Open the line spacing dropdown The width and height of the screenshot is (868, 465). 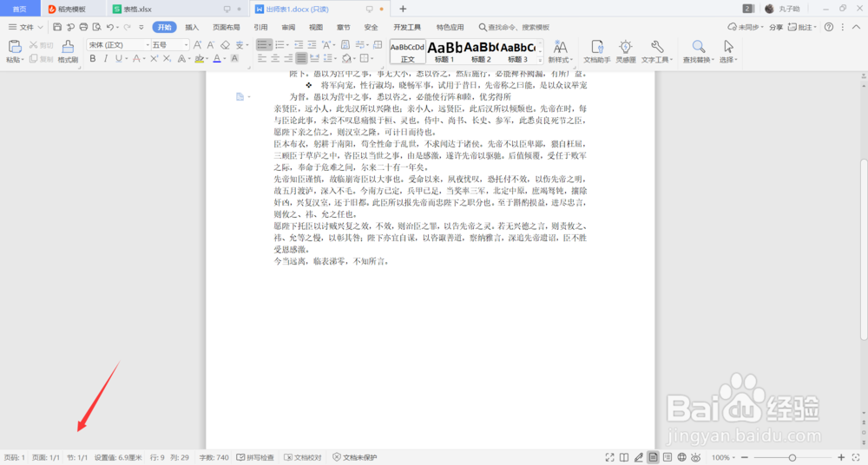[x=335, y=59]
